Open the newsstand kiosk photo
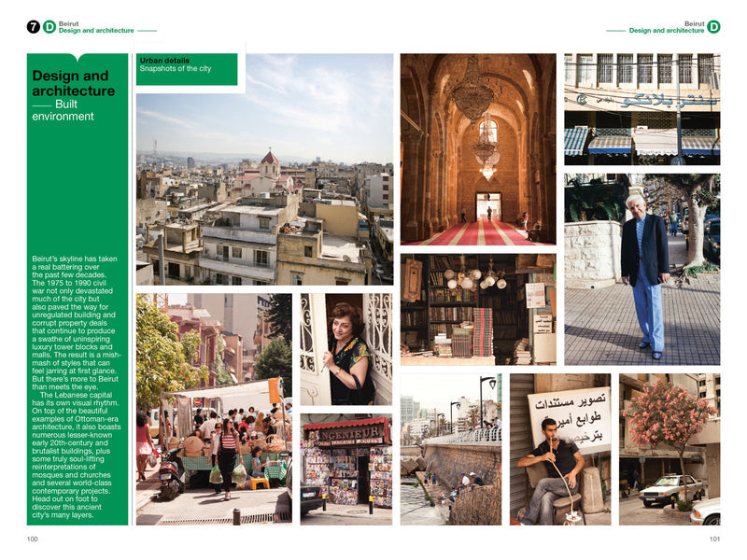The image size is (747, 560). 345,469
